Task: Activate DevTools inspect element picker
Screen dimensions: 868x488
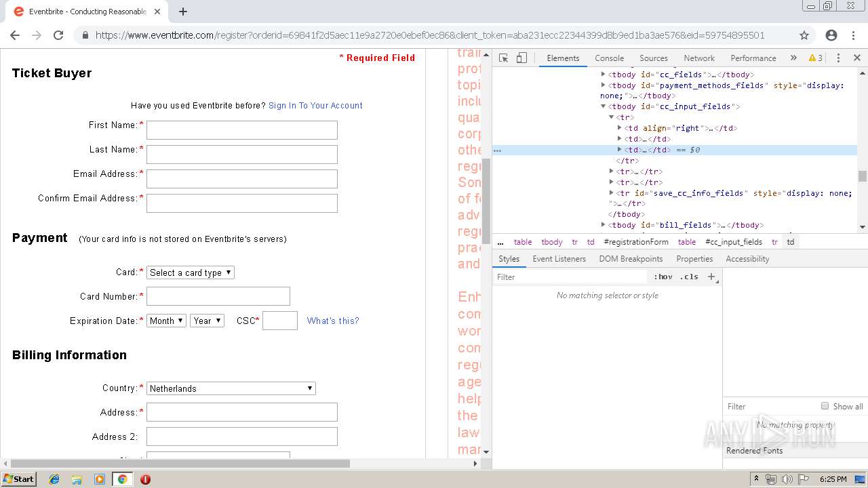Action: tap(503, 58)
